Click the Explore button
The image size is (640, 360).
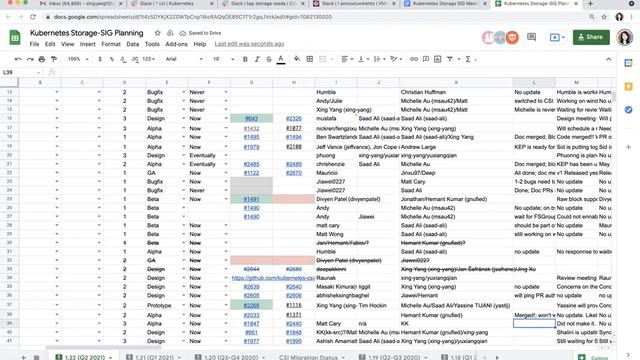point(594,358)
